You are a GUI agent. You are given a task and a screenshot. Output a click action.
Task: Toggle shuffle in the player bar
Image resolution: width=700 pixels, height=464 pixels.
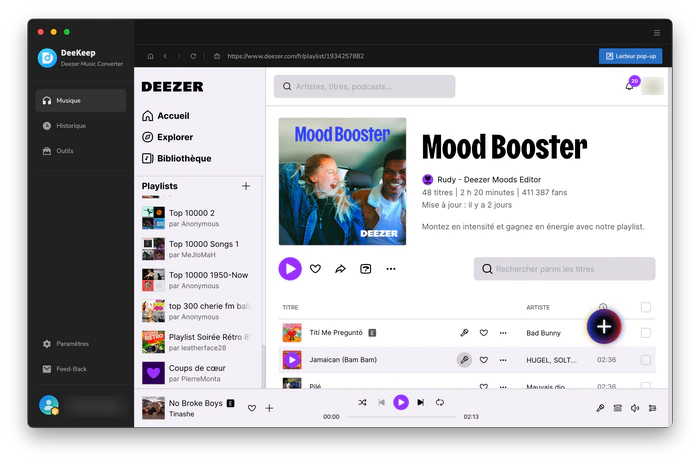(362, 402)
